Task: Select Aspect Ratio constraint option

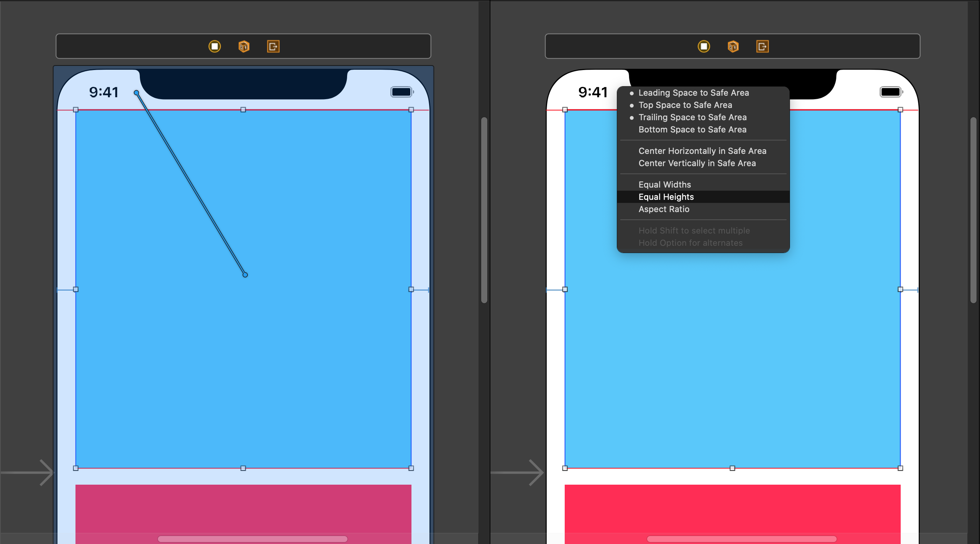Action: [663, 208]
